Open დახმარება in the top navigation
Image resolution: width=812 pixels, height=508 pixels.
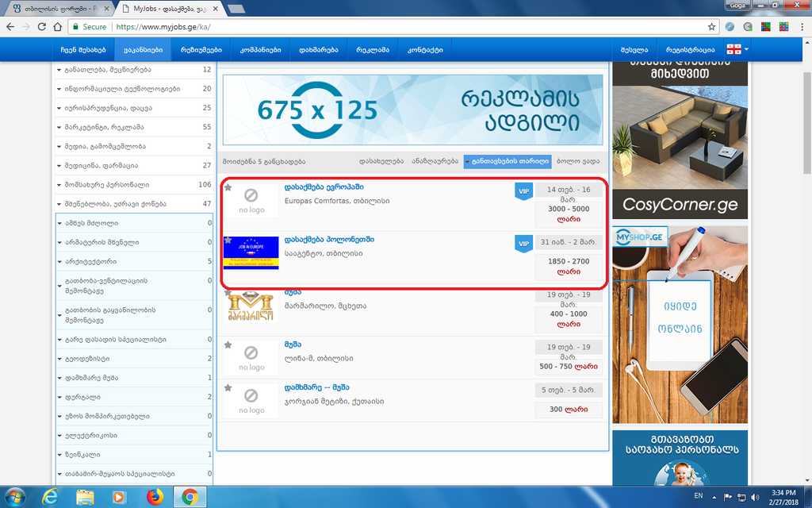tap(319, 50)
